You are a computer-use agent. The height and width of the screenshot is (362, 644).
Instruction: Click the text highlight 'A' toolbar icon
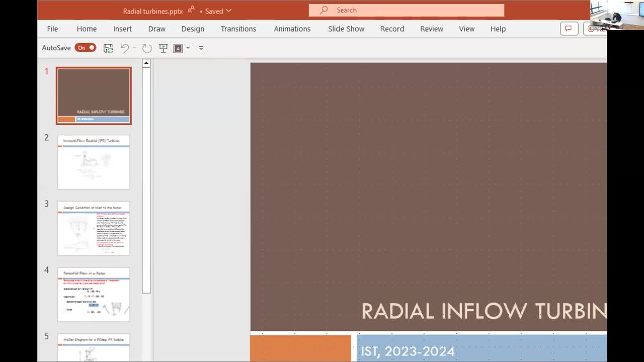click(178, 48)
